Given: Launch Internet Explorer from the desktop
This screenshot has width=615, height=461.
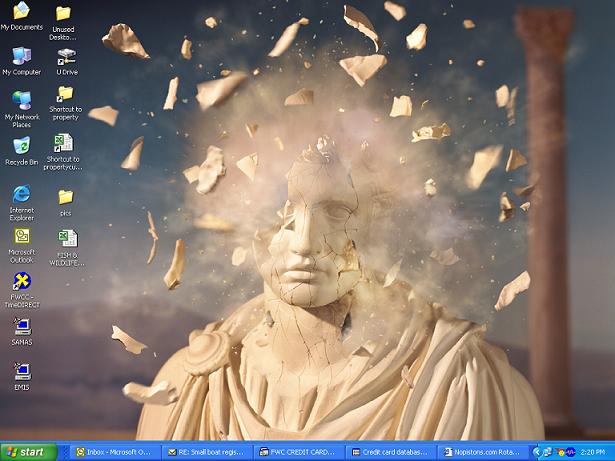Looking at the screenshot, I should [x=21, y=194].
